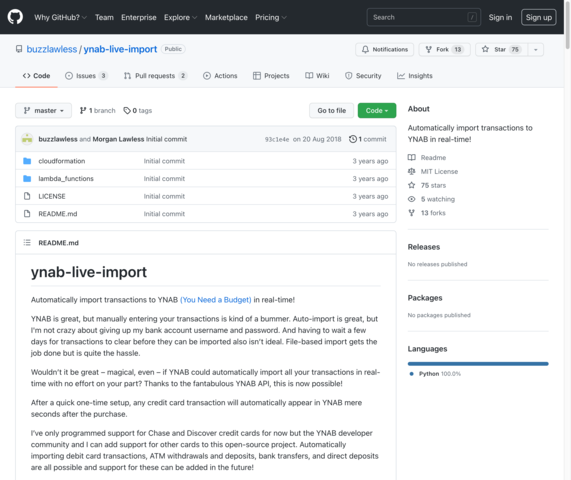Screen dimensions: 571x480
Task: Open the green Code dropdown button
Action: click(x=377, y=110)
